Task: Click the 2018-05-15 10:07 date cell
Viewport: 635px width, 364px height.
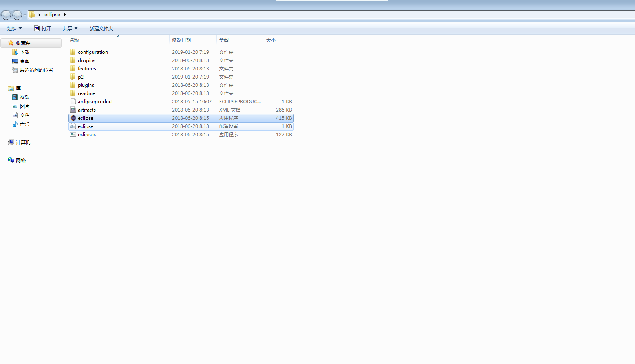Action: [192, 101]
